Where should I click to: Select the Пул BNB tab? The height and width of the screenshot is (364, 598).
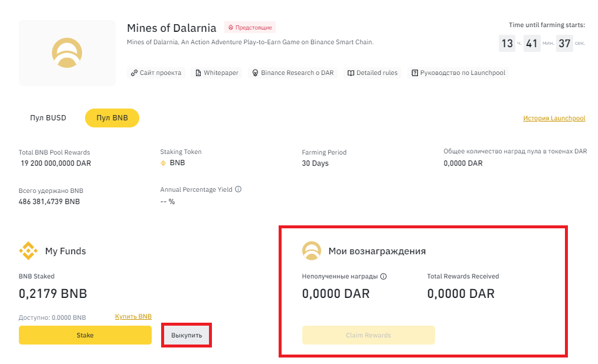(112, 118)
